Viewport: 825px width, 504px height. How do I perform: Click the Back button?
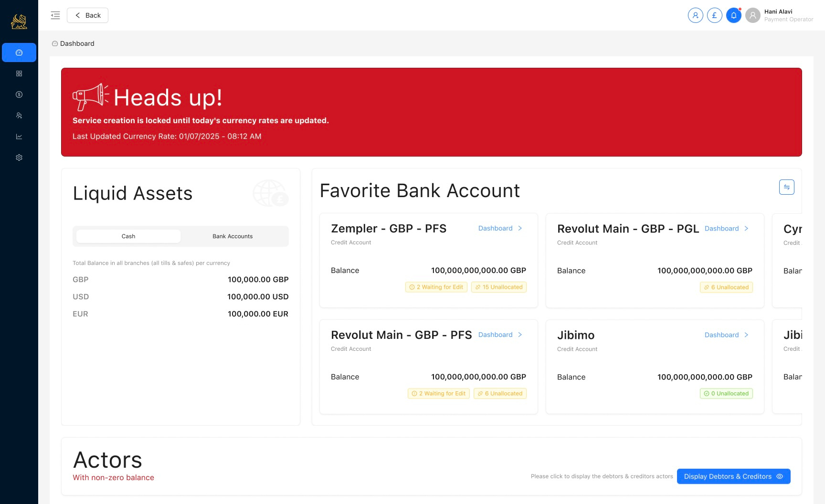(87, 15)
